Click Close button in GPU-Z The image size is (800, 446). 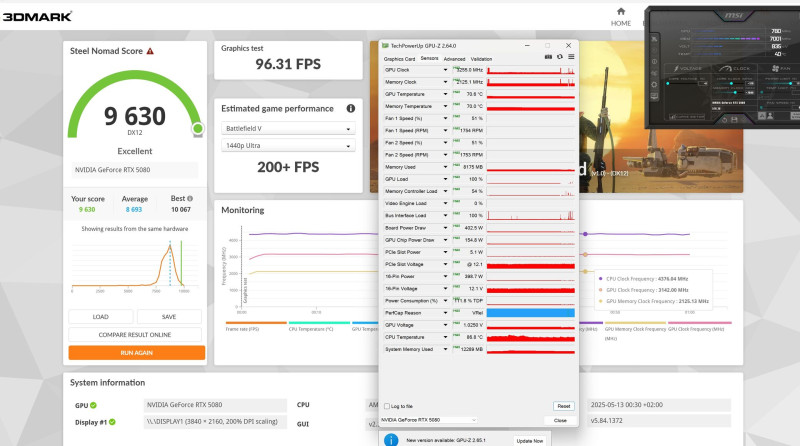[x=560, y=420]
